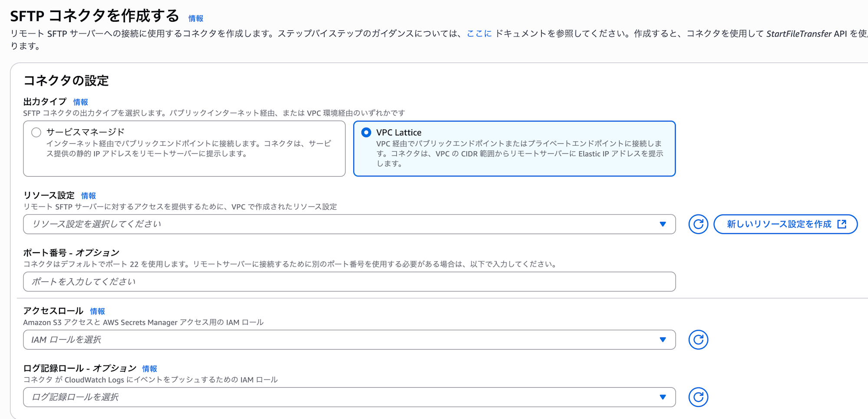Click the dropdown arrow in リソース設定 selector
The image size is (868, 419).
click(663, 224)
